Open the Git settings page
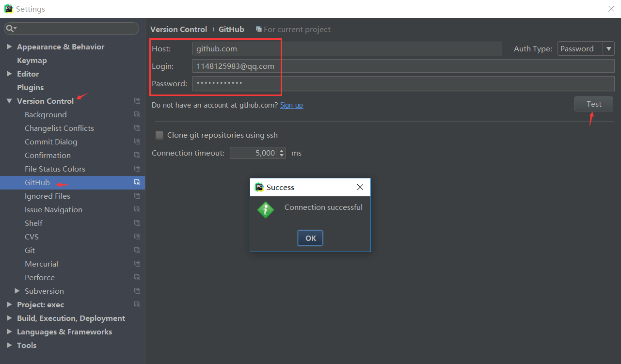 click(30, 251)
